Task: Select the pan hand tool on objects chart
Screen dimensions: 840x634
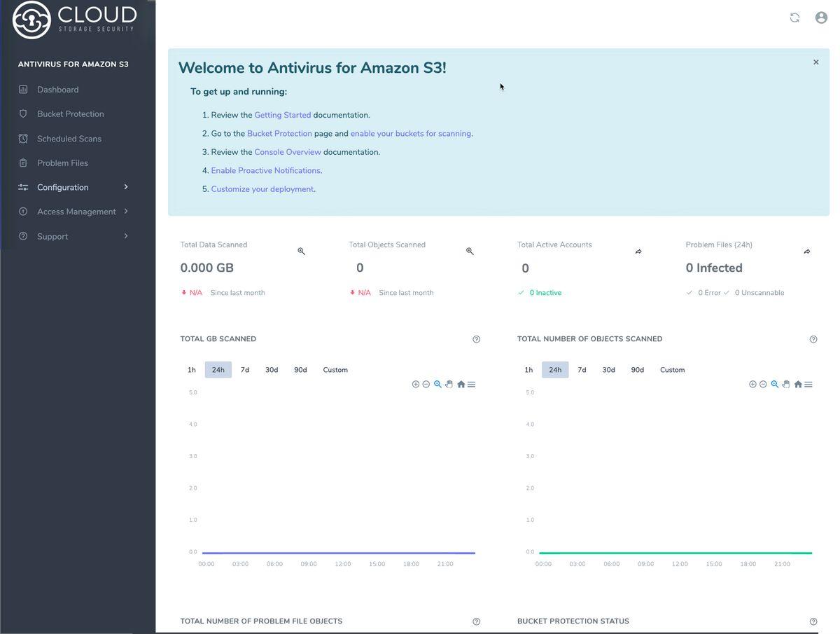Action: click(x=786, y=384)
